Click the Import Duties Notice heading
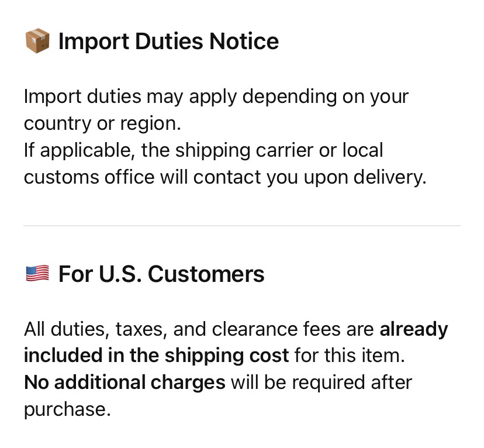Image resolution: width=484 pixels, height=448 pixels. [x=168, y=42]
